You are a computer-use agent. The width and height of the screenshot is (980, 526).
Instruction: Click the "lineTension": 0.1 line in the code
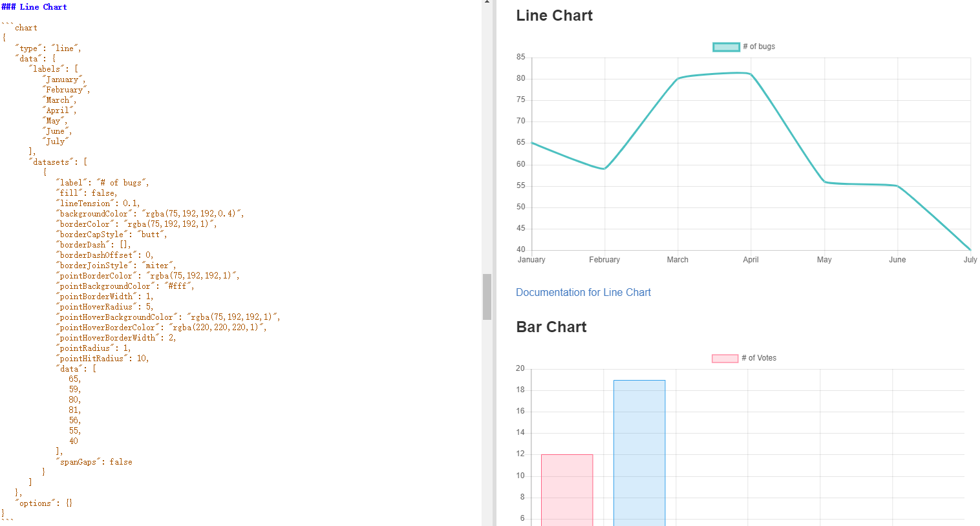[98, 204]
